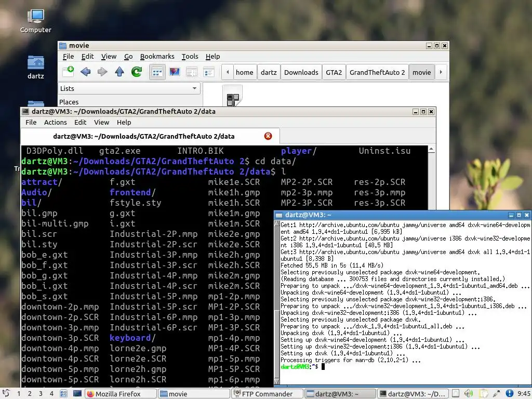Switch to workspace 1
This screenshot has width=532, height=399.
tap(19, 394)
